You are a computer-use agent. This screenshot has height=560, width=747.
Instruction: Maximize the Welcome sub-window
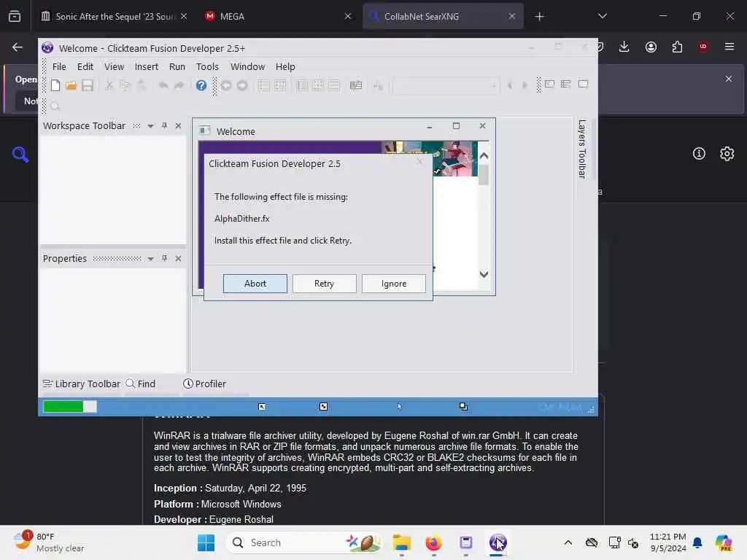[456, 125]
